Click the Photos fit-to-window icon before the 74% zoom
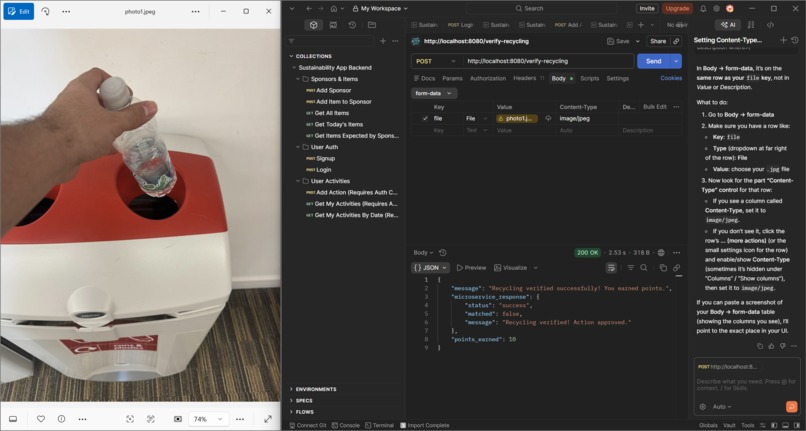Viewport: 806px width, 431px height. [x=178, y=419]
